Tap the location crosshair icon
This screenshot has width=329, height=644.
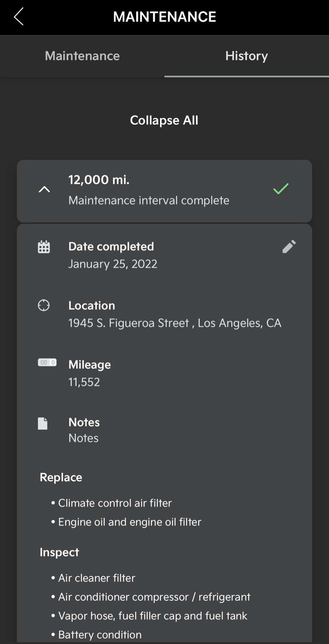44,306
